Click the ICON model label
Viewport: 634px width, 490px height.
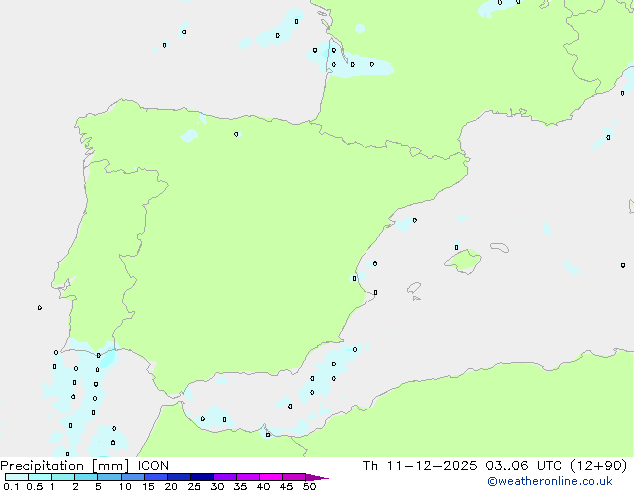[153, 465]
